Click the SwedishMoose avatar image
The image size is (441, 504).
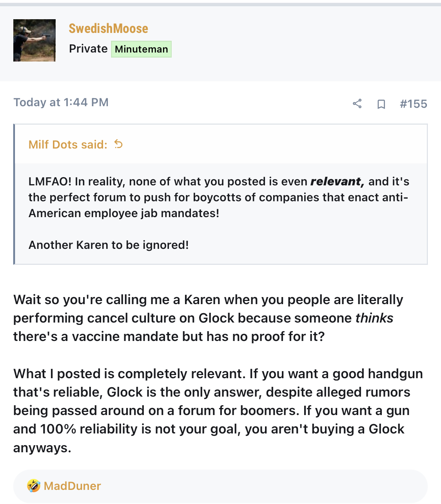pyautogui.click(x=34, y=40)
